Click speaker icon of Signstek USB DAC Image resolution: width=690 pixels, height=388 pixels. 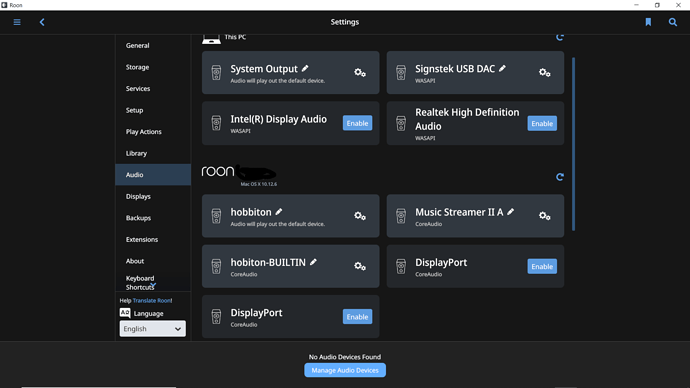pyautogui.click(x=401, y=73)
